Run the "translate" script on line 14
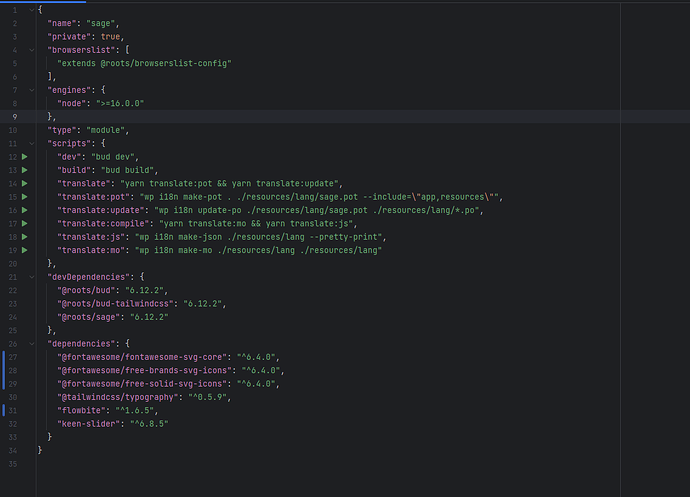The image size is (690, 497). [25, 183]
